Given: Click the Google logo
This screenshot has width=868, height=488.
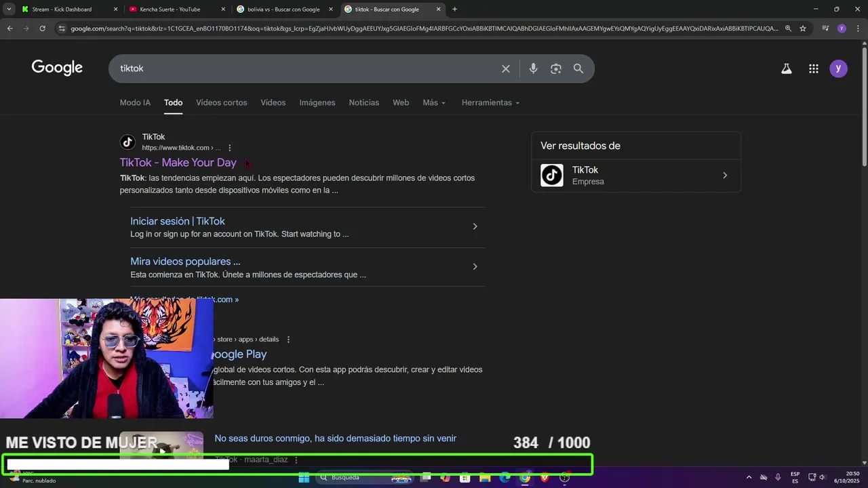Looking at the screenshot, I should click(x=57, y=68).
